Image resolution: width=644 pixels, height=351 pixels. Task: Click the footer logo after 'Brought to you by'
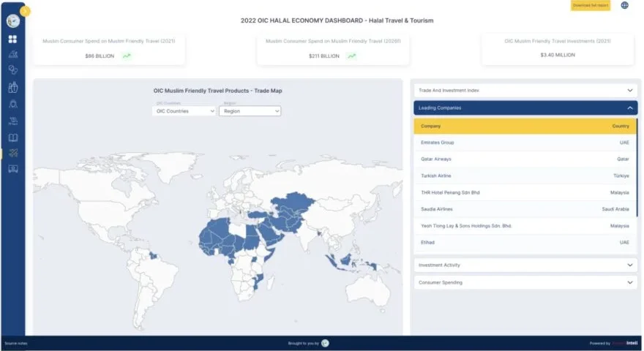[325, 343]
